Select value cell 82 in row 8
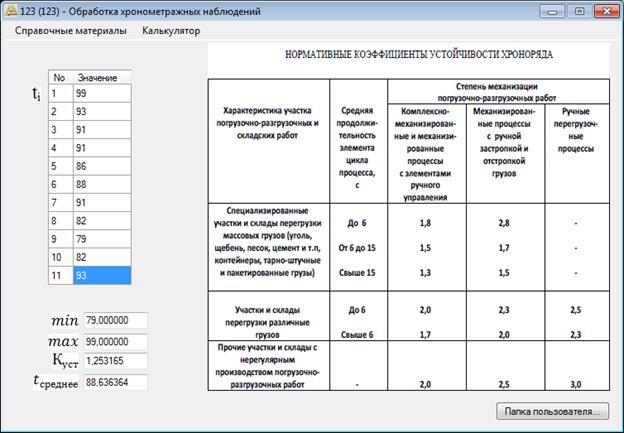This screenshot has width=624, height=433. tap(102, 221)
